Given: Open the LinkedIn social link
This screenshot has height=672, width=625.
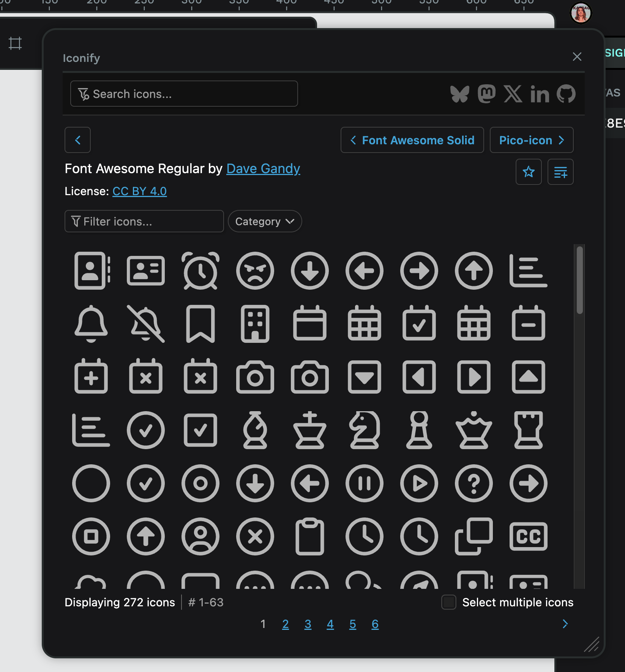Looking at the screenshot, I should (x=540, y=94).
